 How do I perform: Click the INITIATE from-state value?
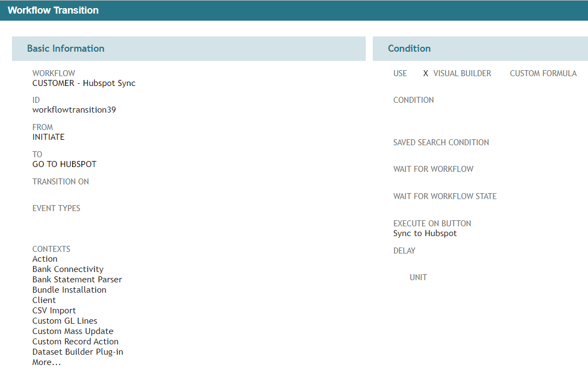point(48,137)
